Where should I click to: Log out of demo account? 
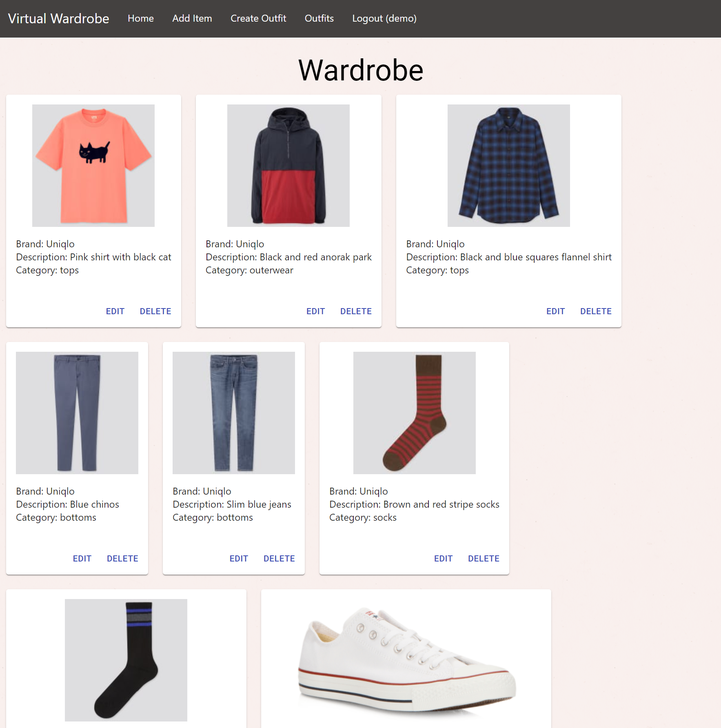tap(384, 18)
